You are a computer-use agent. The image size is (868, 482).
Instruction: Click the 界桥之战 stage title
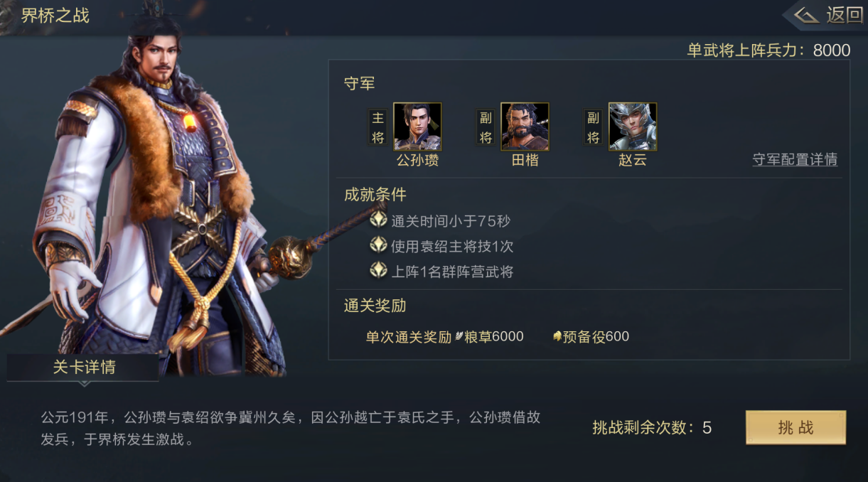point(55,16)
